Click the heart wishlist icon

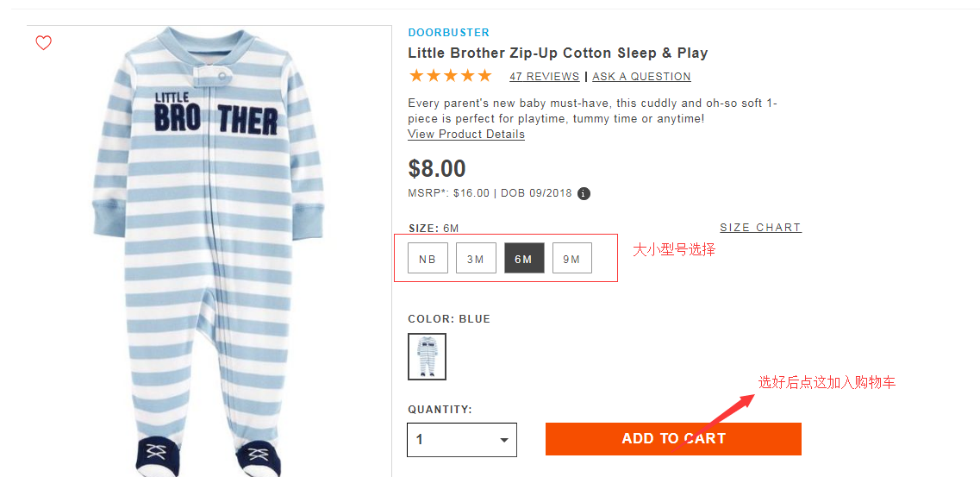pyautogui.click(x=44, y=43)
